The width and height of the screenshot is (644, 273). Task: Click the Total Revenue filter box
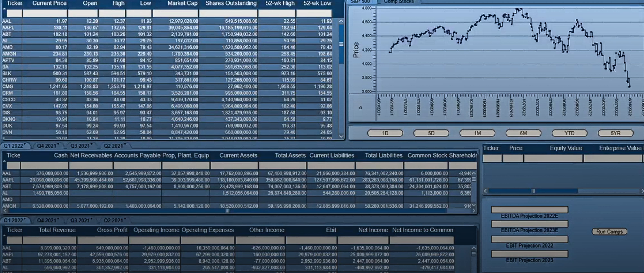[49, 240]
